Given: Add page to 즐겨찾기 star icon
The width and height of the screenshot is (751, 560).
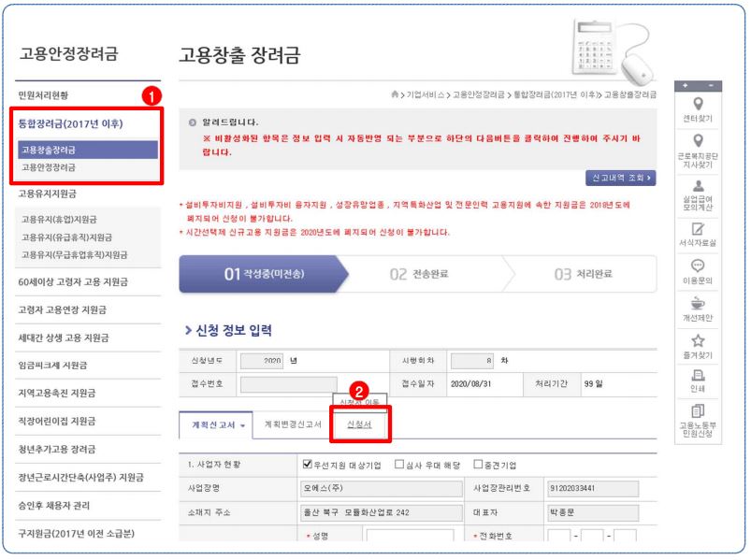Looking at the screenshot, I should 698,341.
